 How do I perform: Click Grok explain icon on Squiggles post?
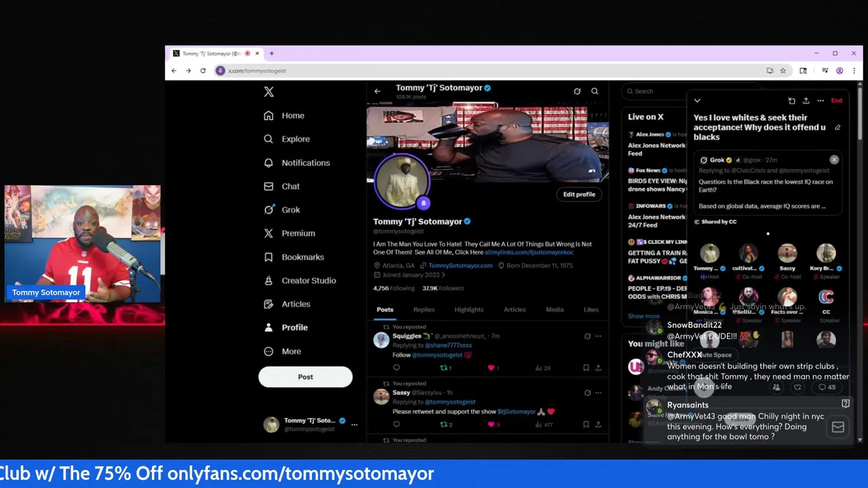pos(587,336)
